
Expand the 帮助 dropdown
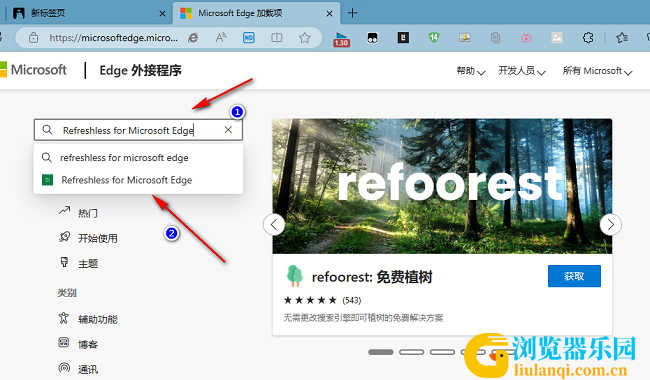[x=471, y=71]
